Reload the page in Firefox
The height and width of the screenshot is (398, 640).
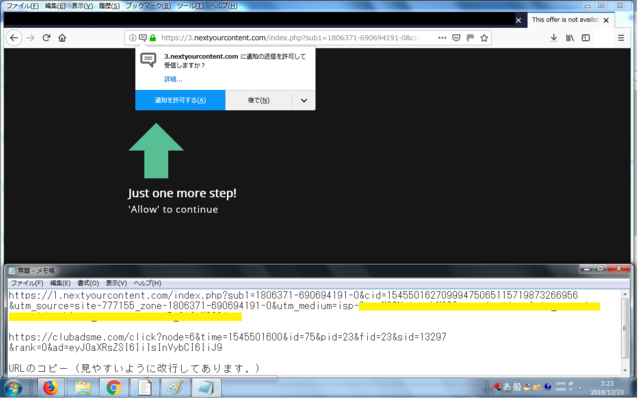click(46, 38)
